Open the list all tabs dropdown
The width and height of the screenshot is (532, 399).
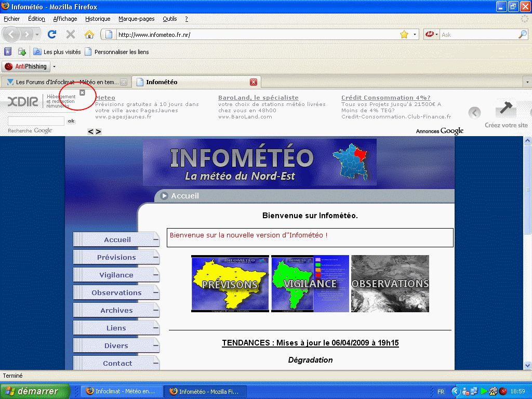pos(527,82)
